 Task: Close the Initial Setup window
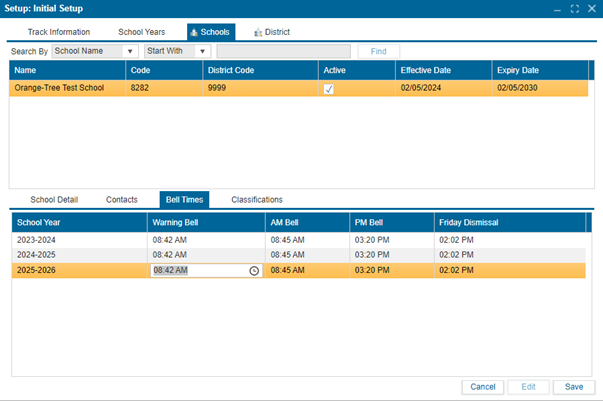pyautogui.click(x=591, y=8)
